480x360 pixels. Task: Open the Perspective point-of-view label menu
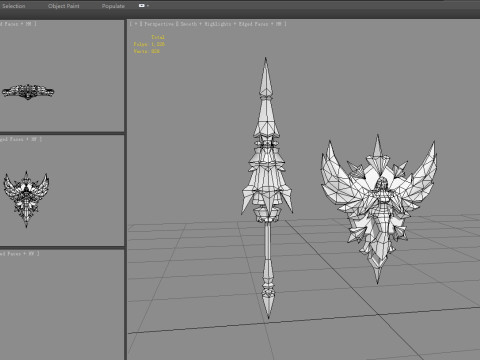159,24
